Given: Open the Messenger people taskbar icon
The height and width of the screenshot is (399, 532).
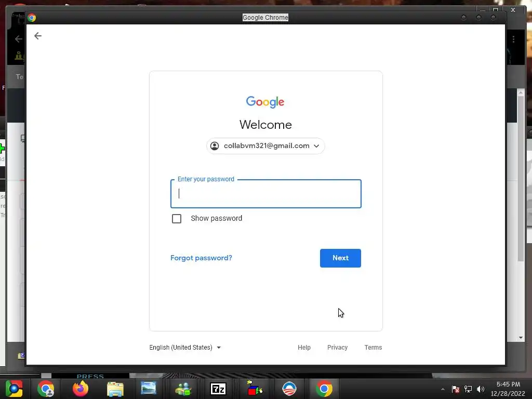Looking at the screenshot, I should pos(183,389).
